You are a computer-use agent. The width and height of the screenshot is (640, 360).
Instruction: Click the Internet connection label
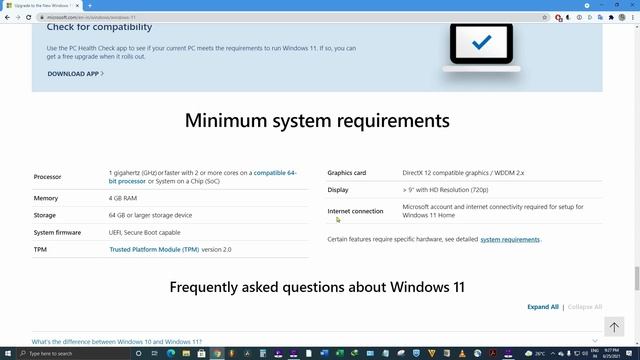(x=355, y=211)
